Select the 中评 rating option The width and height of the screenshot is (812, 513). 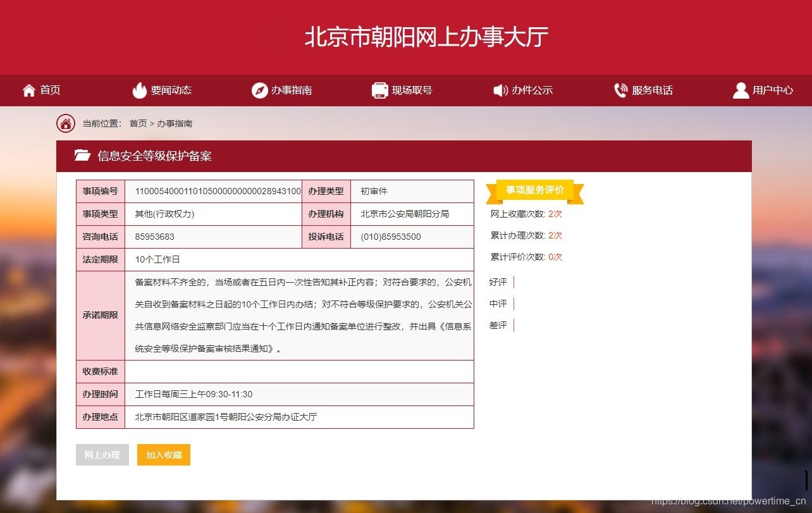tap(498, 304)
